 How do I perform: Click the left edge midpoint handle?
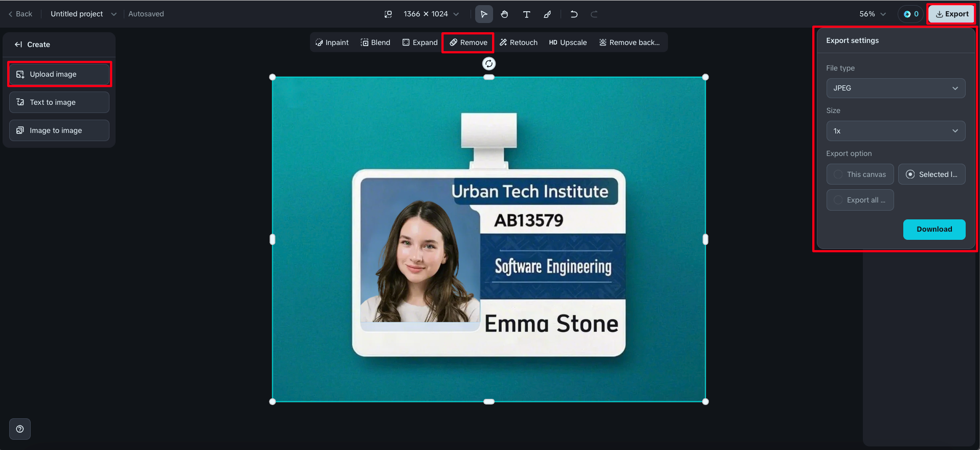pos(273,239)
